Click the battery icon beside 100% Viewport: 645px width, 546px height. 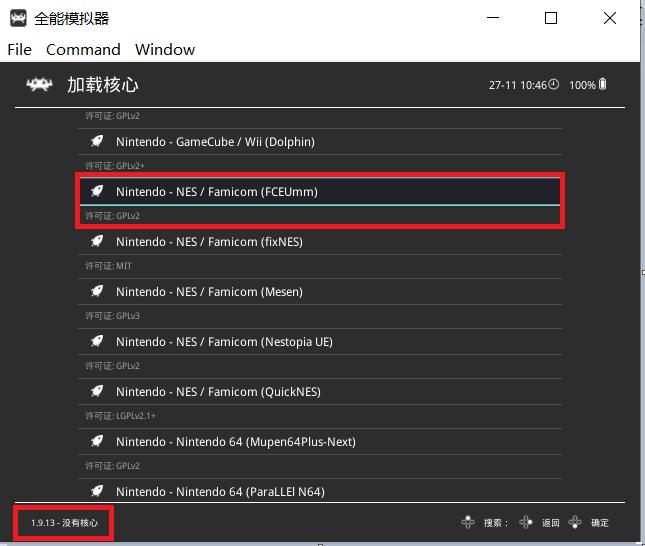[x=603, y=84]
